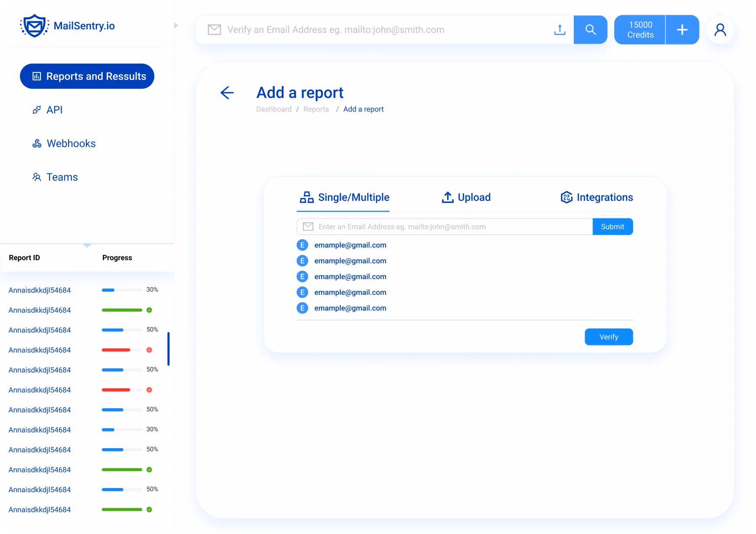Image resolution: width=756 pixels, height=534 pixels.
Task: Go to Dashboard breadcrumb link
Action: [274, 109]
